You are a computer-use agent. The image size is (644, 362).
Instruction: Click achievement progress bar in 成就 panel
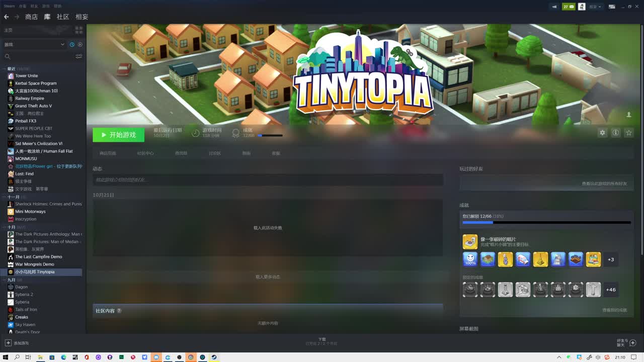pos(546,222)
